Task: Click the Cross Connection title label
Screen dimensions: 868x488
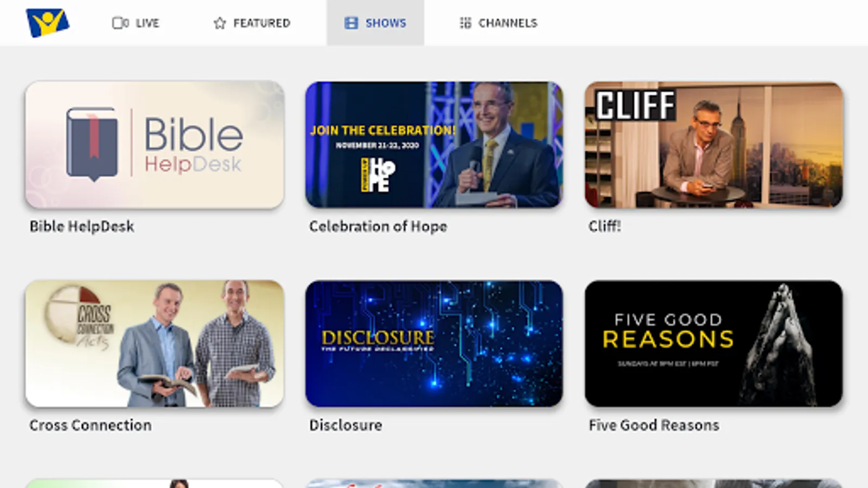Action: [x=91, y=425]
